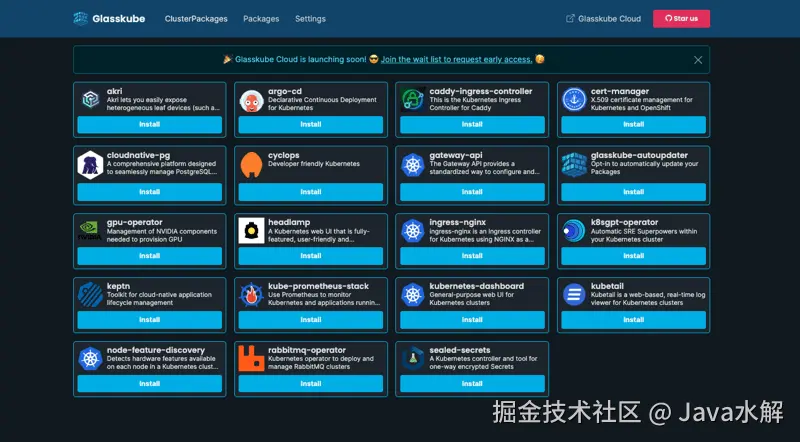Install caddy-ingress-controller
Screen dimensions: 800x442
pos(472,125)
